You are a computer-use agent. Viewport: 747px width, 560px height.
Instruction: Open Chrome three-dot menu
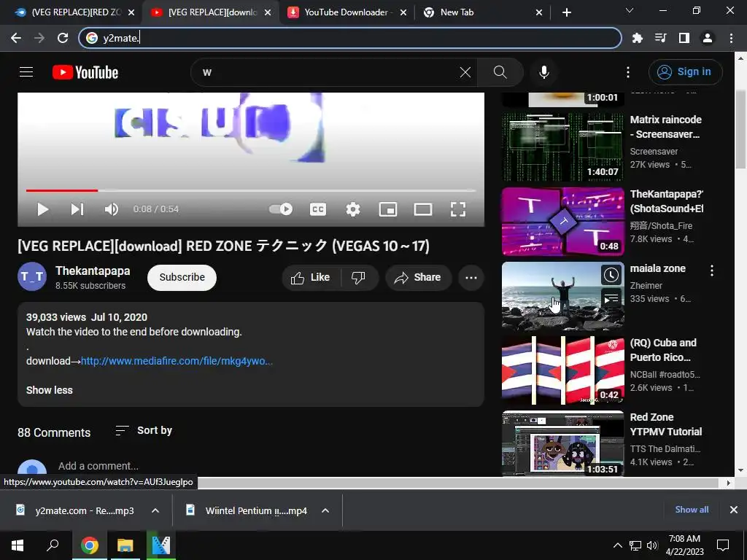click(731, 38)
